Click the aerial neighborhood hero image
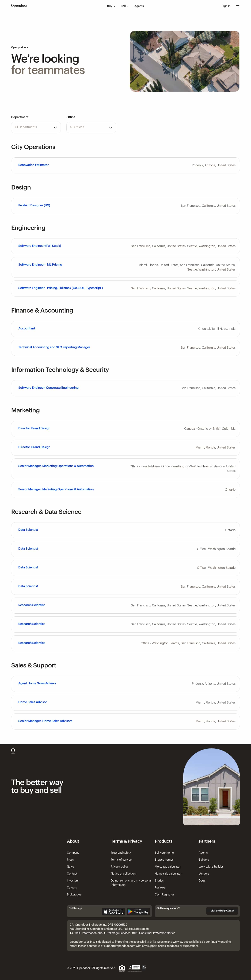 [184, 61]
